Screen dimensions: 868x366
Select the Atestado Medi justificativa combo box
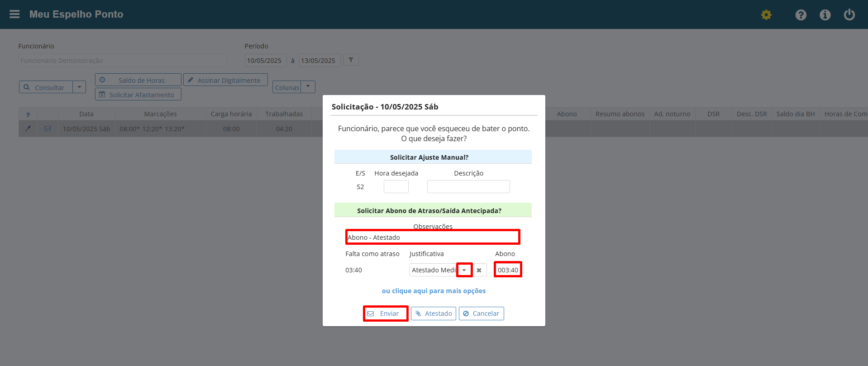point(434,270)
